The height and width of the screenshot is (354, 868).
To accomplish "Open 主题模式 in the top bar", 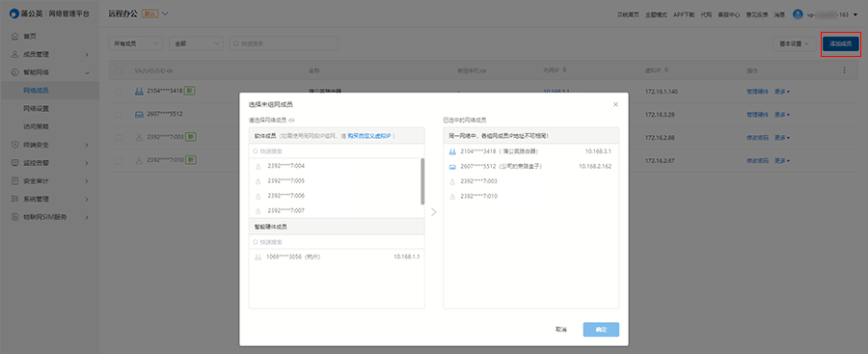I will pos(656,15).
